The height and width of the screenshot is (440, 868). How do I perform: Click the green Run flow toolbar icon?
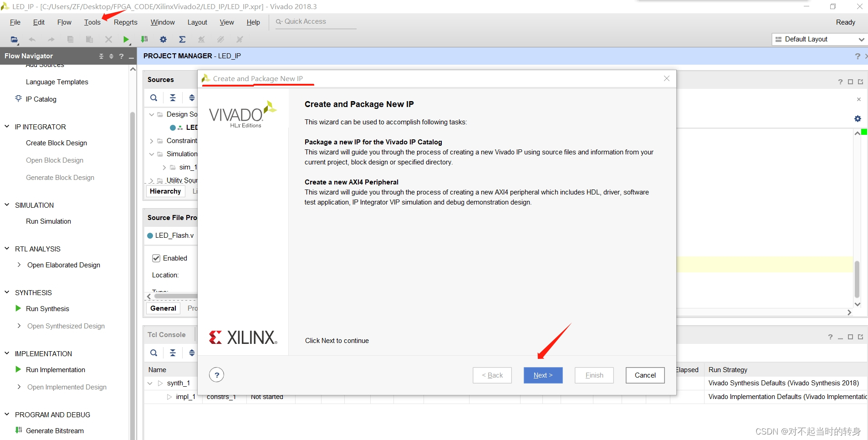126,40
